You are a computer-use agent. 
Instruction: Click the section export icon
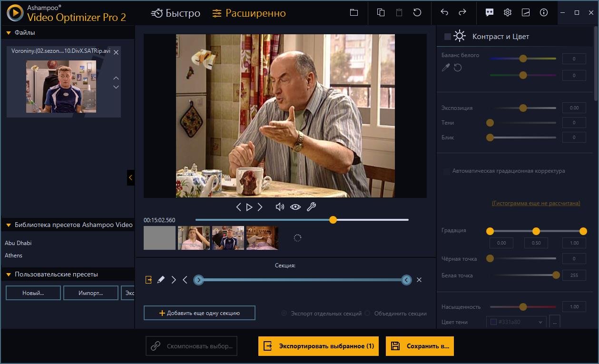148,280
